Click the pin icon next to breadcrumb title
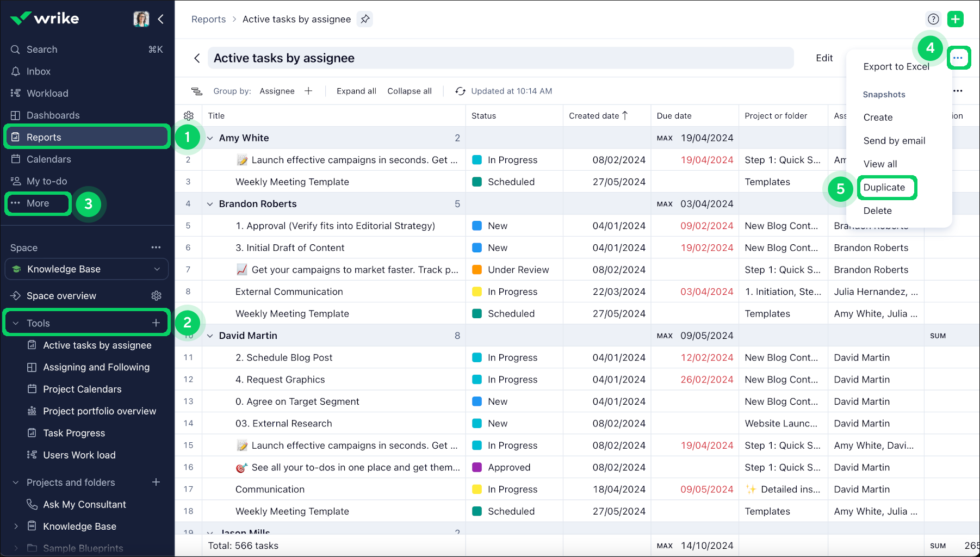Image resolution: width=980 pixels, height=557 pixels. [365, 19]
